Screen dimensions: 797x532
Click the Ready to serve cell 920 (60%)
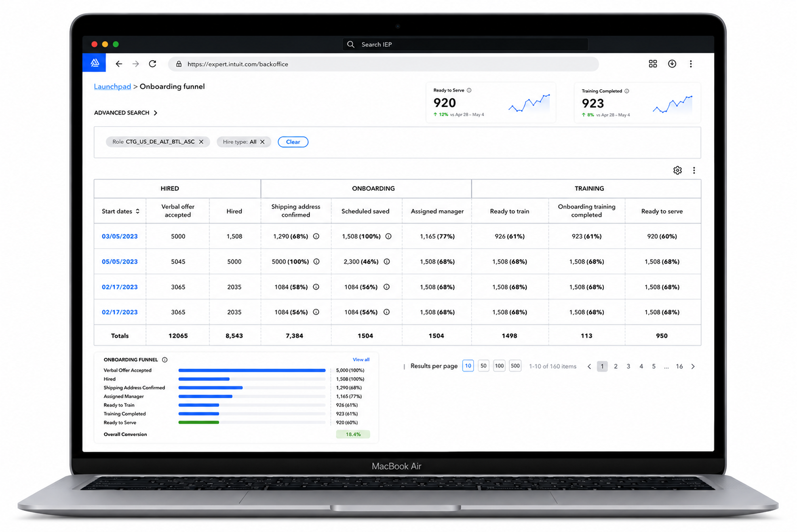tap(662, 236)
